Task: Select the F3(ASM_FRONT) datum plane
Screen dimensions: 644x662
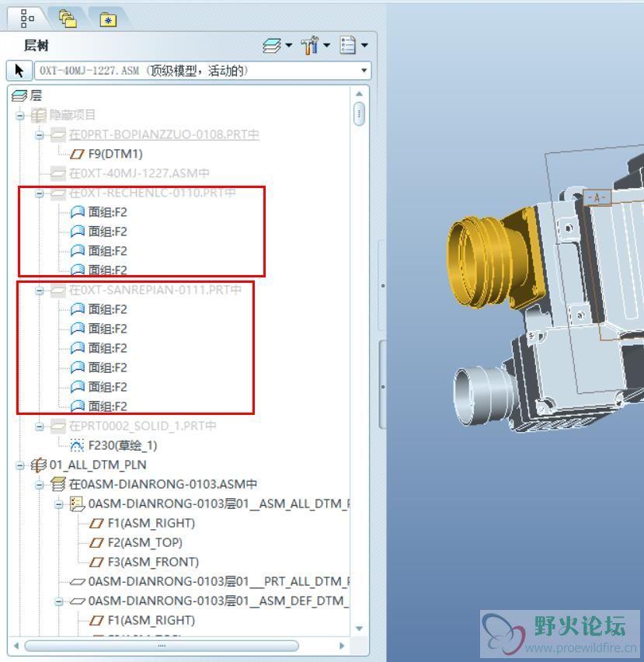Action: pos(153,562)
